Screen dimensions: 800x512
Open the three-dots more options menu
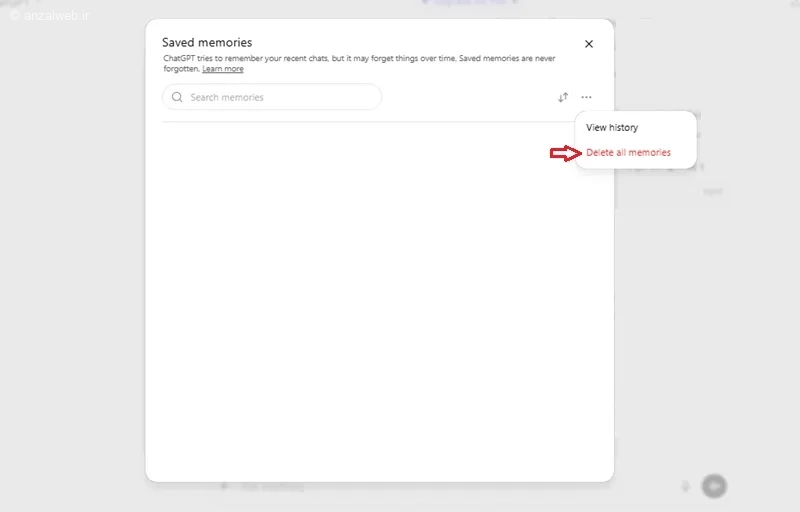point(586,97)
